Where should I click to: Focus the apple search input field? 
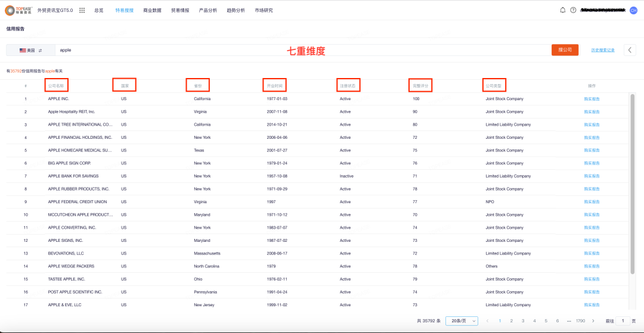pos(303,50)
